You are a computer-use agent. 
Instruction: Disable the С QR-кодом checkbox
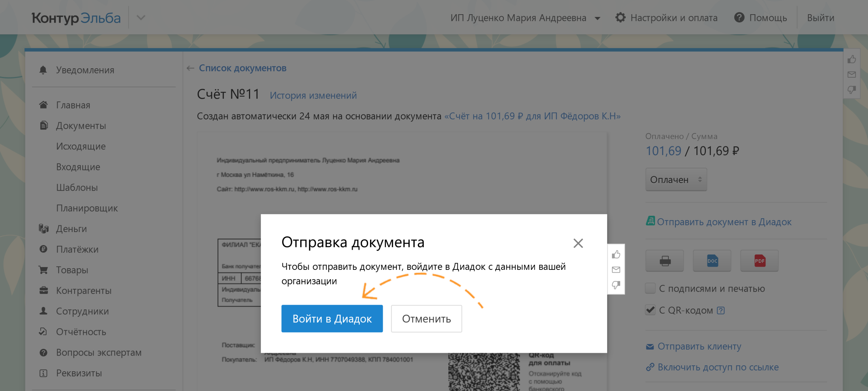(650, 310)
